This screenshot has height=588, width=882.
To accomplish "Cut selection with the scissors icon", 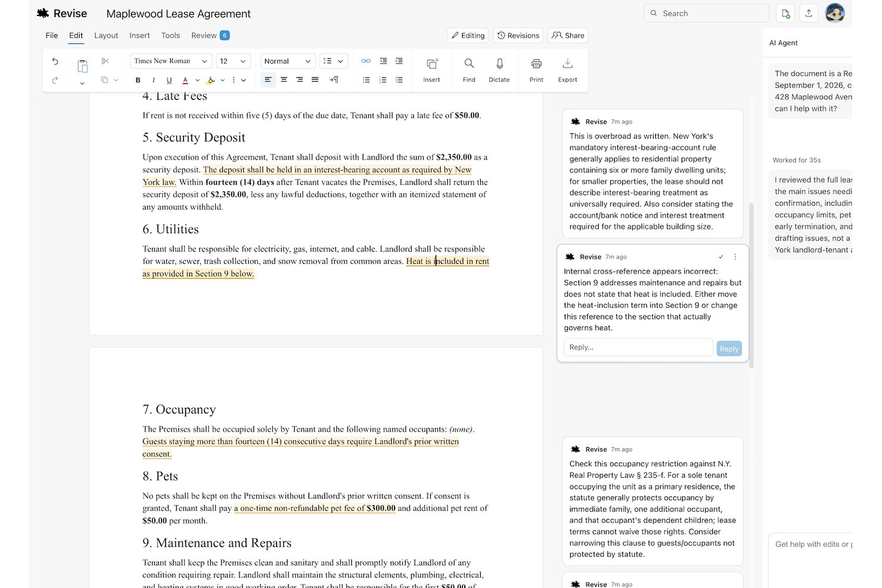I will (x=105, y=61).
